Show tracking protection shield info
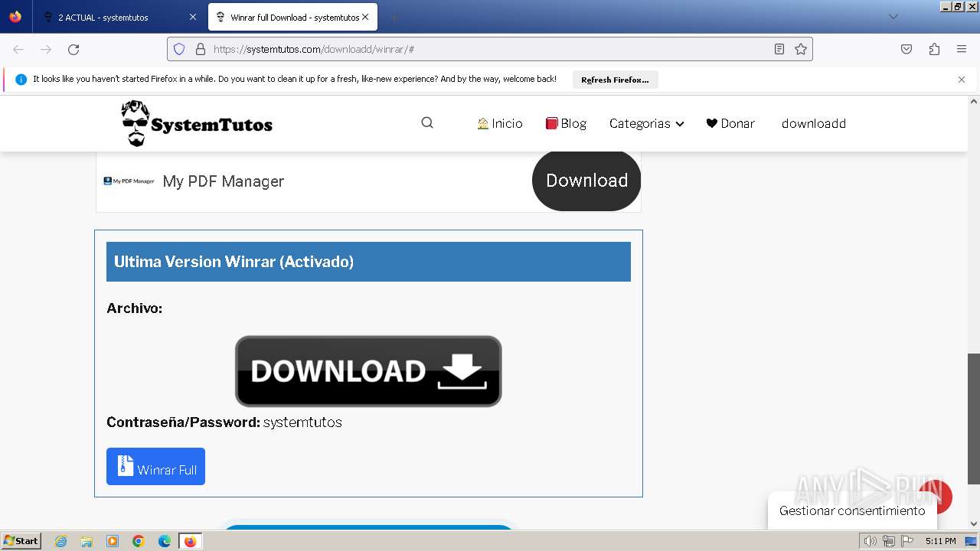This screenshot has height=551, width=980. pyautogui.click(x=179, y=49)
